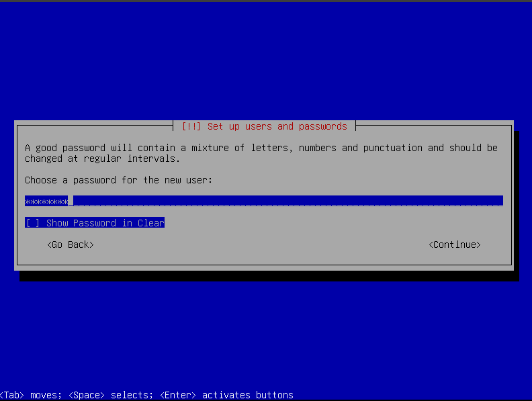532x401 pixels.
Task: Click the masked asterisks in password field
Action: (x=46, y=201)
